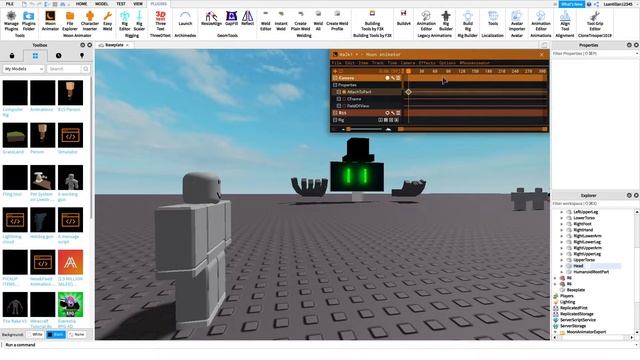Launch the Moon Animator plugin

50,21
